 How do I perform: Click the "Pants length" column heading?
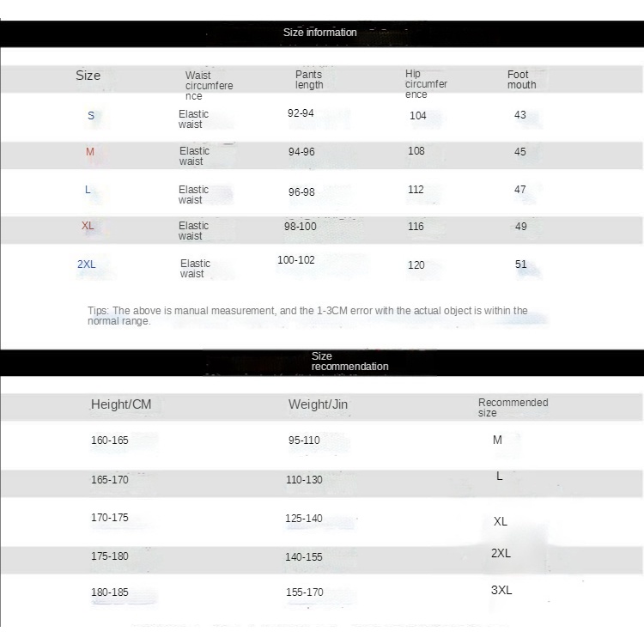pyautogui.click(x=309, y=80)
